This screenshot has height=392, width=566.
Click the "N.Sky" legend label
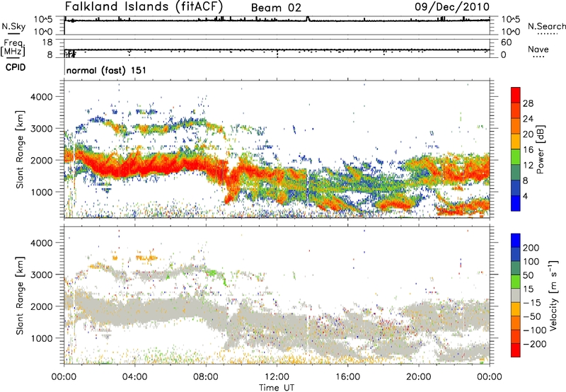click(13, 26)
